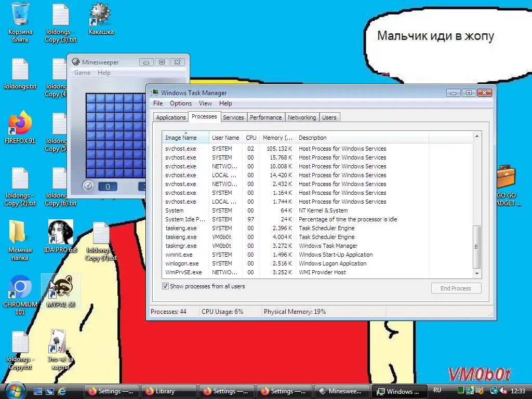Open the Options menu in Task Manager
The height and width of the screenshot is (399, 532).
pos(180,103)
